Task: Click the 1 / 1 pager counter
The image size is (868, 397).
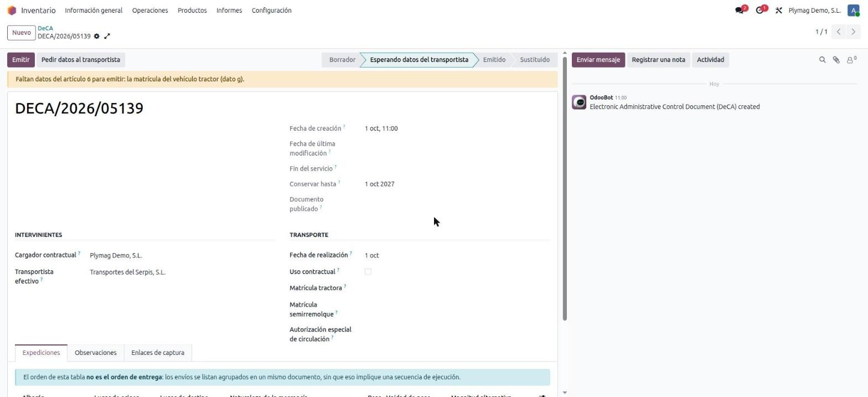Action: tap(821, 32)
